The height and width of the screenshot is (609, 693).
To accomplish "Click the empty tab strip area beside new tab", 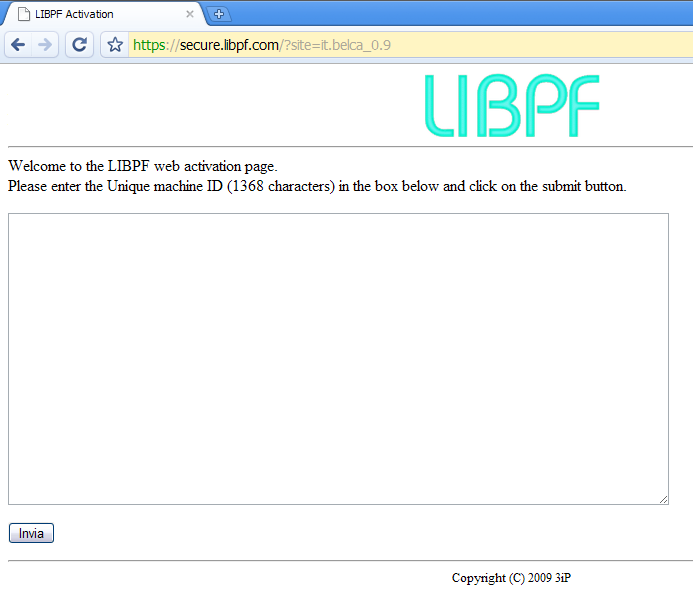I will [450, 14].
